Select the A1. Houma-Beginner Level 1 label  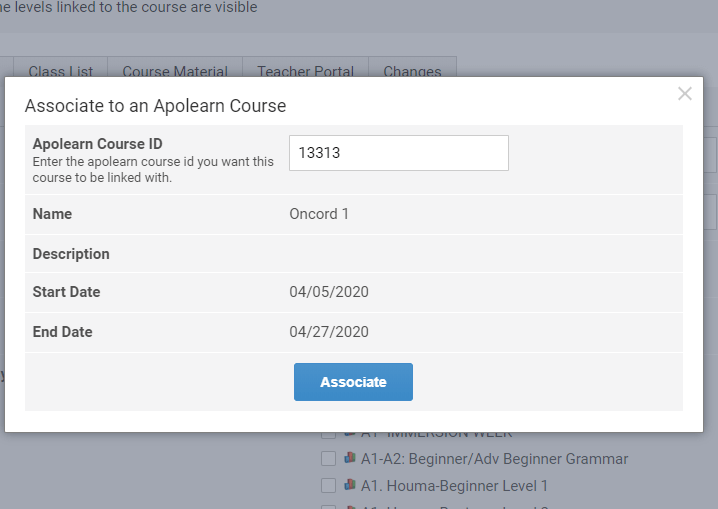pos(454,486)
